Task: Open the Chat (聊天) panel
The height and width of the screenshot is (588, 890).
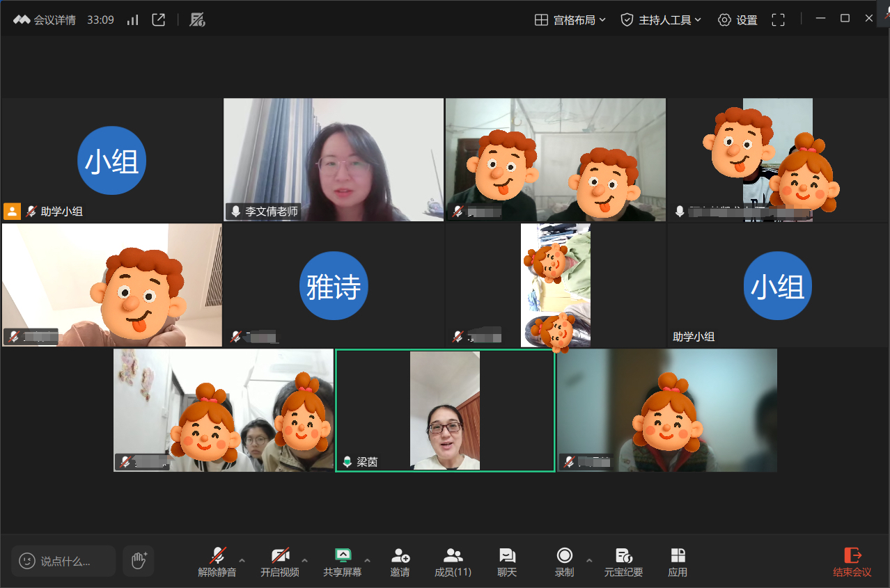Action: tap(507, 562)
